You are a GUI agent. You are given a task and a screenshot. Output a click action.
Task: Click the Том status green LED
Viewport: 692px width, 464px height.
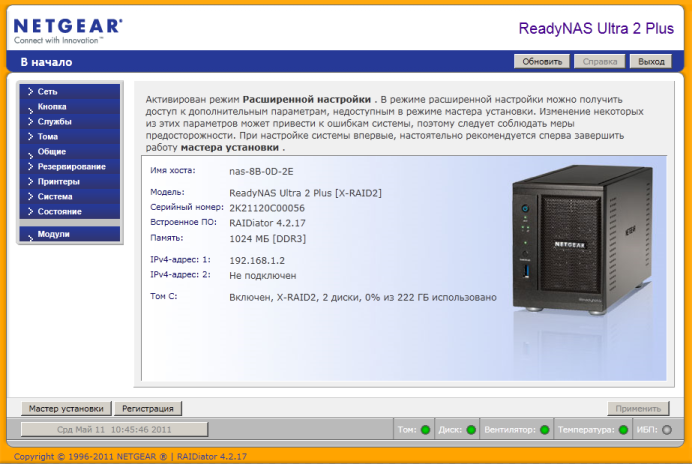pyautogui.click(x=425, y=430)
